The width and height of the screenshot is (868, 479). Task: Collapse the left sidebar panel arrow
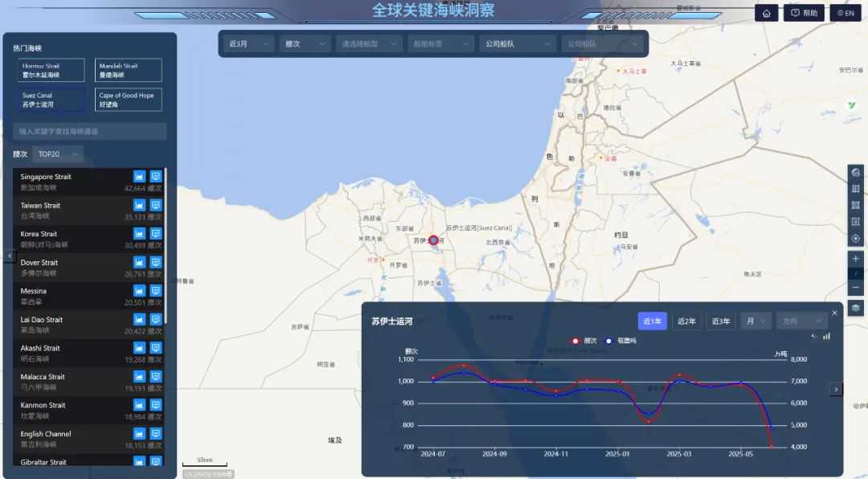pos(10,256)
